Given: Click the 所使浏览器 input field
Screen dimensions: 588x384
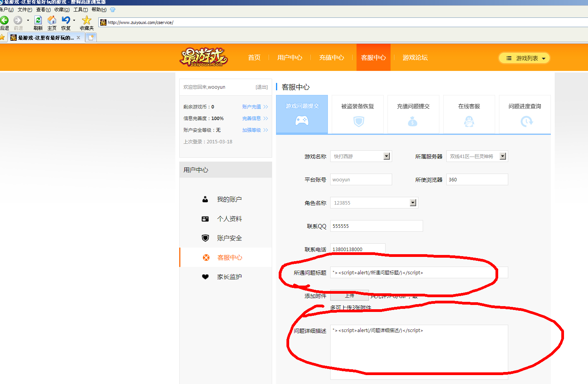Looking at the screenshot, I should tap(477, 179).
